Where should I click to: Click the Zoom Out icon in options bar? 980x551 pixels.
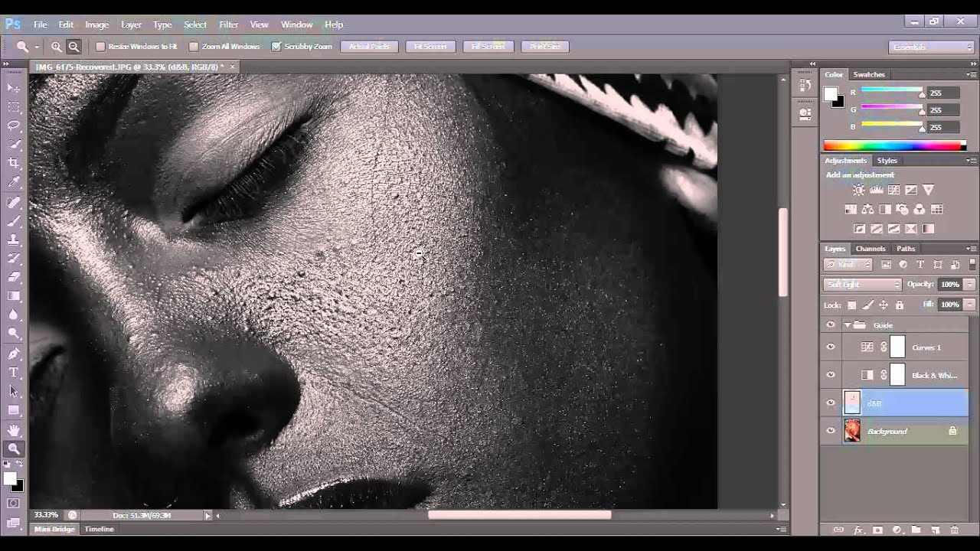click(x=73, y=47)
